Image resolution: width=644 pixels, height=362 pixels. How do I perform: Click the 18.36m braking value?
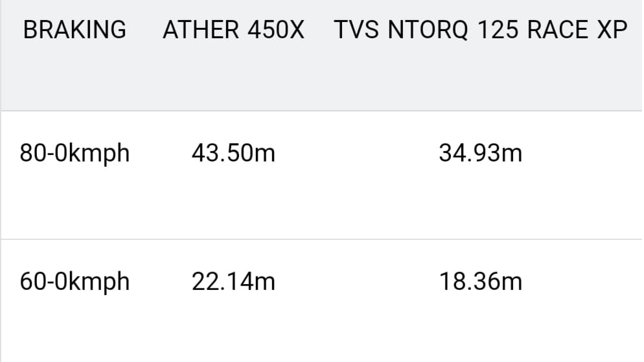[480, 282]
